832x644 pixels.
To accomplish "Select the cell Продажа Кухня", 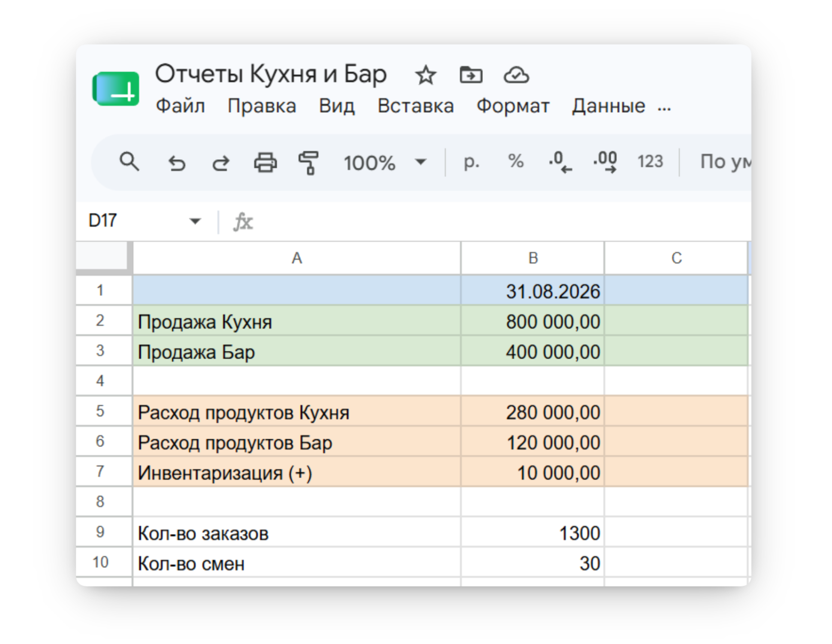I will pos(297,320).
